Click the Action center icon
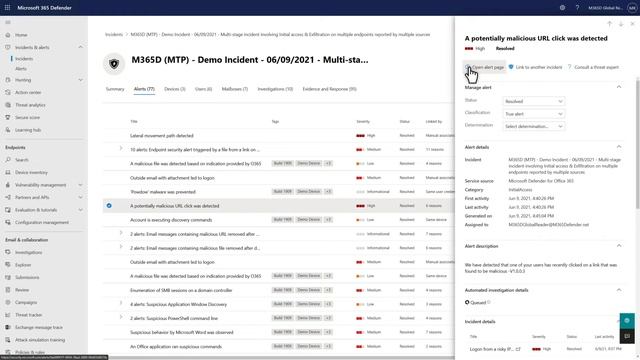The height and width of the screenshot is (360, 640). pos(8,92)
